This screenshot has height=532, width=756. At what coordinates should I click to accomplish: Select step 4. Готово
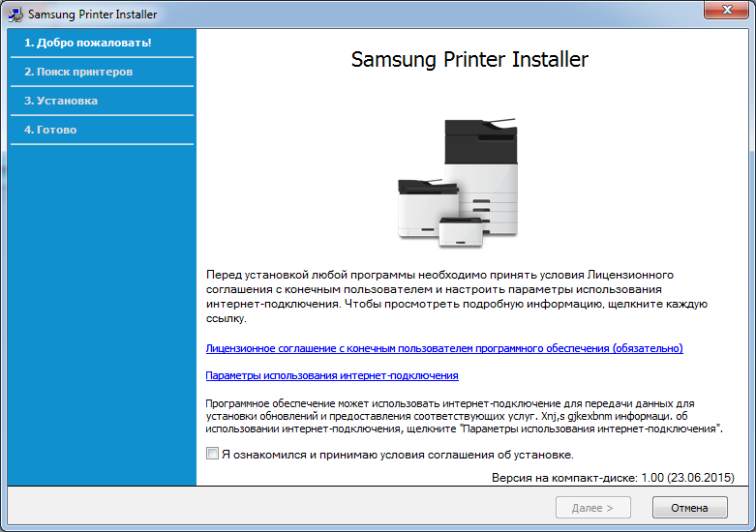click(50, 130)
